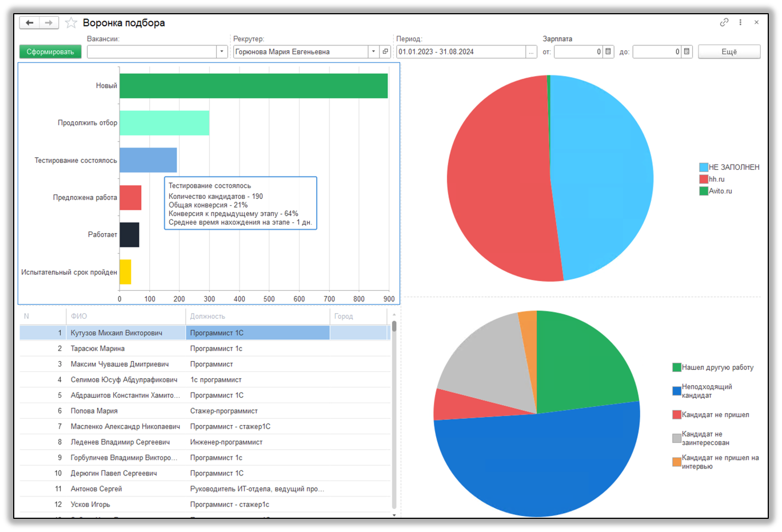The image size is (782, 532).
Task: Select the blue Тестирование состоялось bar
Action: pyautogui.click(x=148, y=160)
